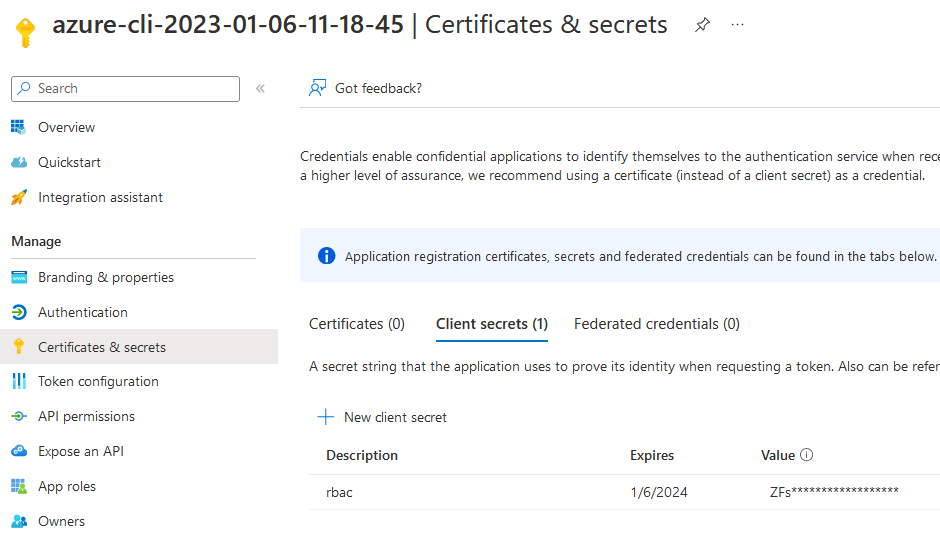Click the info icon beside Value column
Image resolution: width=940 pixels, height=537 pixels.
click(x=807, y=455)
